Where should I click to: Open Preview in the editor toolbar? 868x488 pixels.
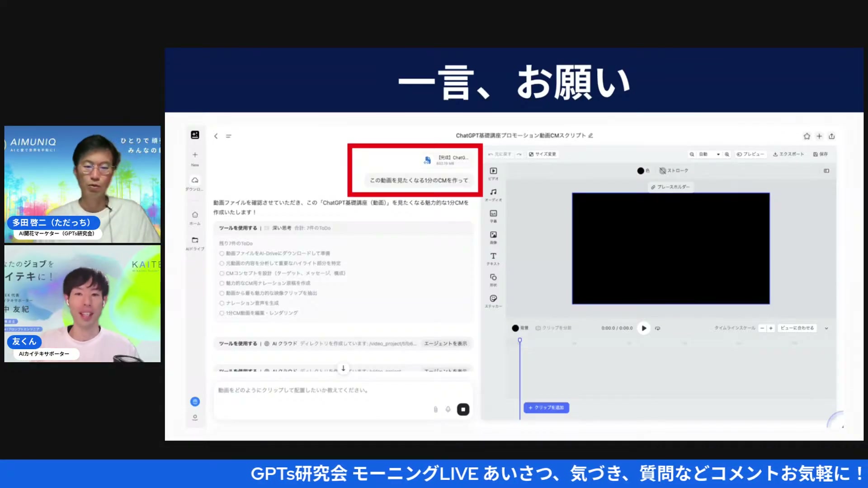pos(750,154)
